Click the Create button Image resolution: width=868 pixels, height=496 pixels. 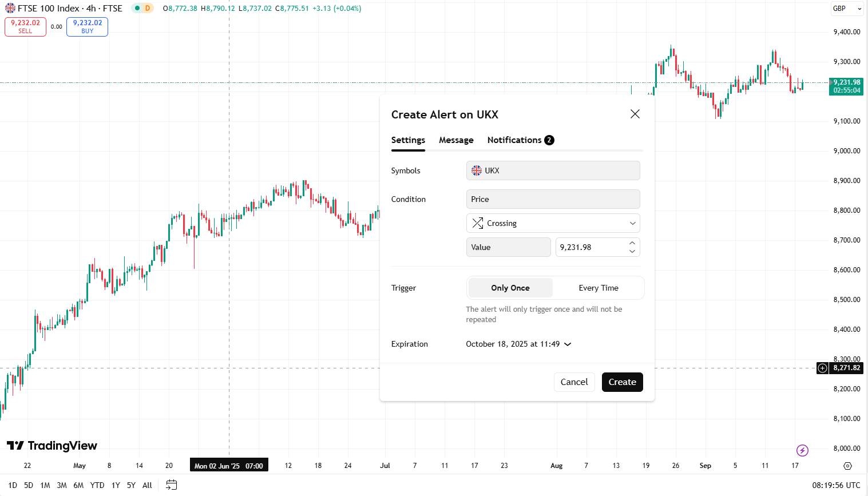pos(622,382)
